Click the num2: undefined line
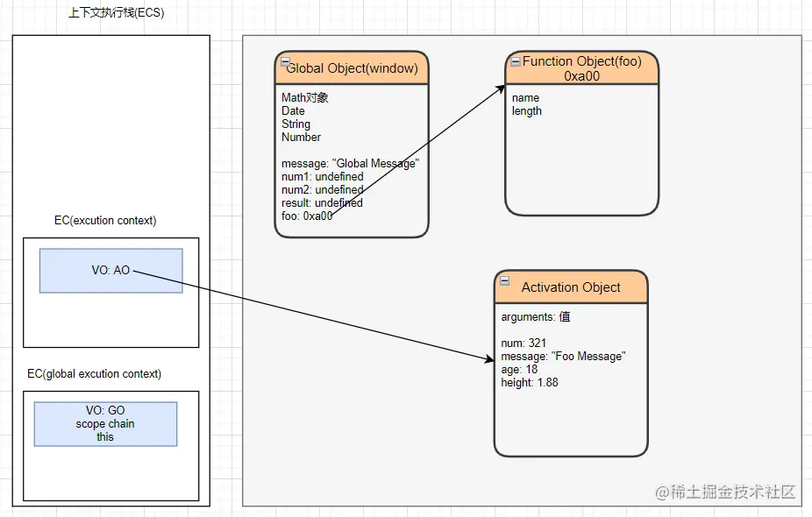 pyautogui.click(x=322, y=190)
